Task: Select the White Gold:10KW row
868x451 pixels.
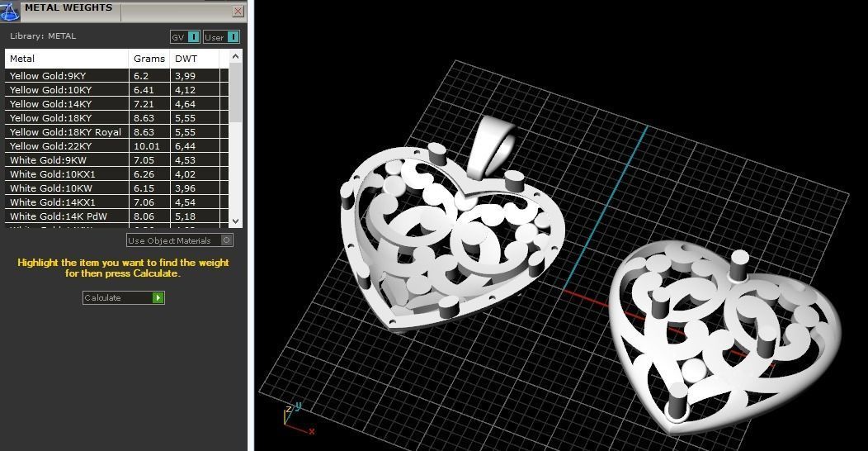Action: click(x=117, y=188)
